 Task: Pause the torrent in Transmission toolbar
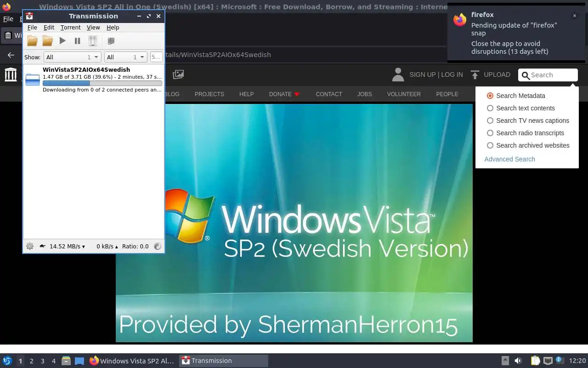[x=78, y=41]
